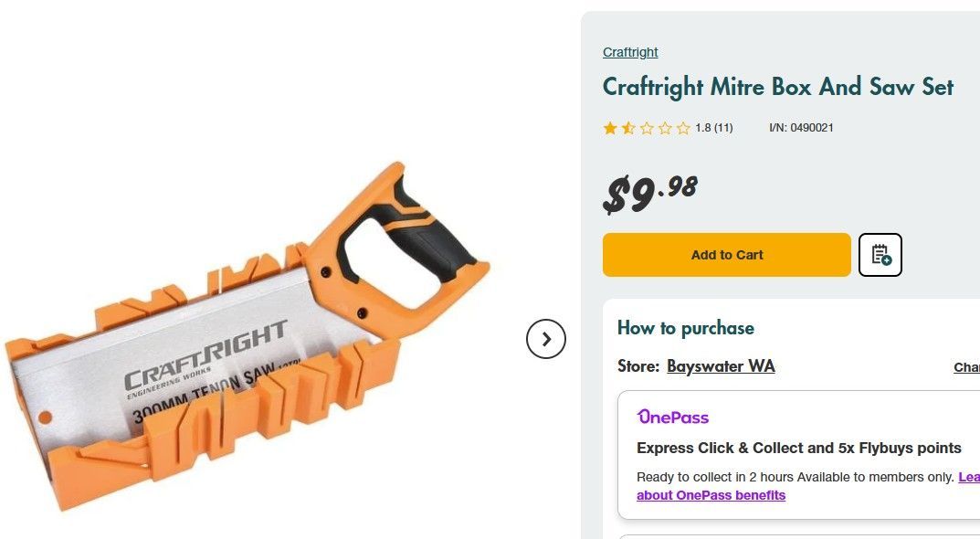The image size is (980, 539).
Task: Click the purple OnePass logo
Action: [673, 417]
